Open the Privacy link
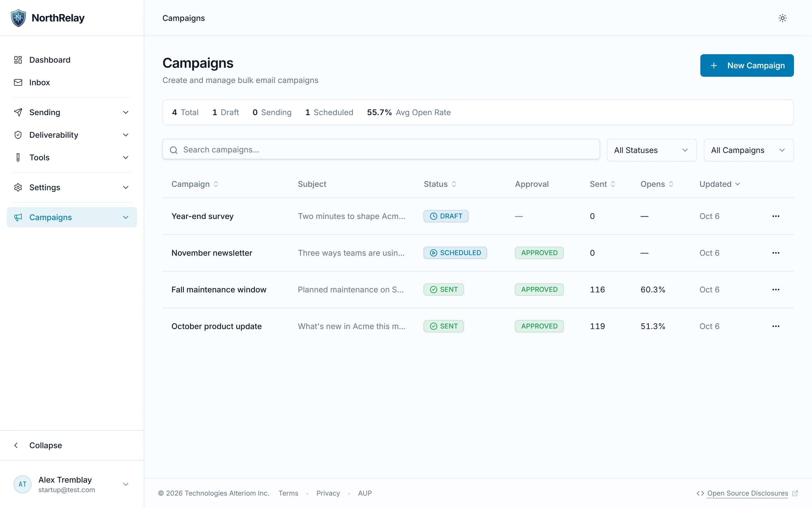Image resolution: width=812 pixels, height=508 pixels. 328,493
